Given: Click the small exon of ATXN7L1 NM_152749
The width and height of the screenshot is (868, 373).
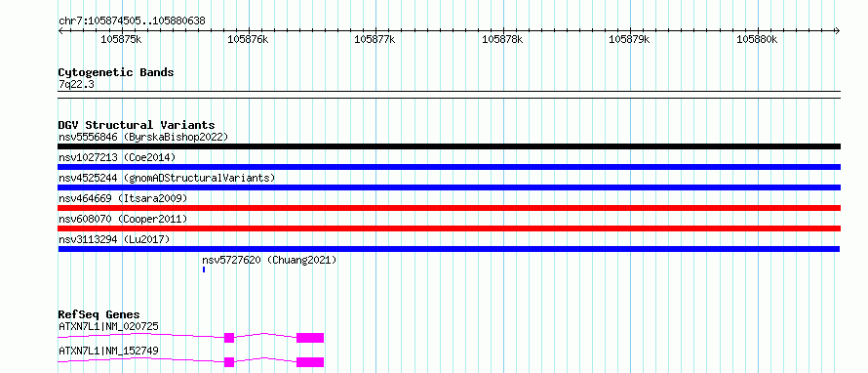Looking at the screenshot, I should (229, 362).
